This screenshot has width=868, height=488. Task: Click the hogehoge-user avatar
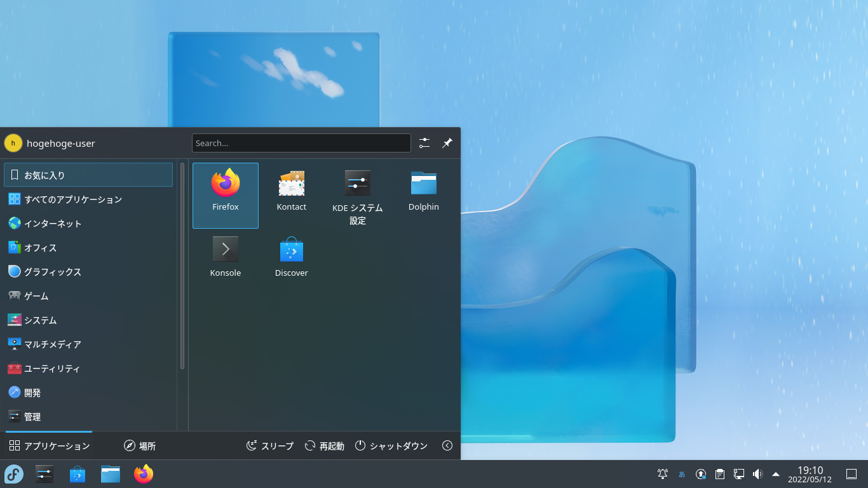[x=13, y=143]
